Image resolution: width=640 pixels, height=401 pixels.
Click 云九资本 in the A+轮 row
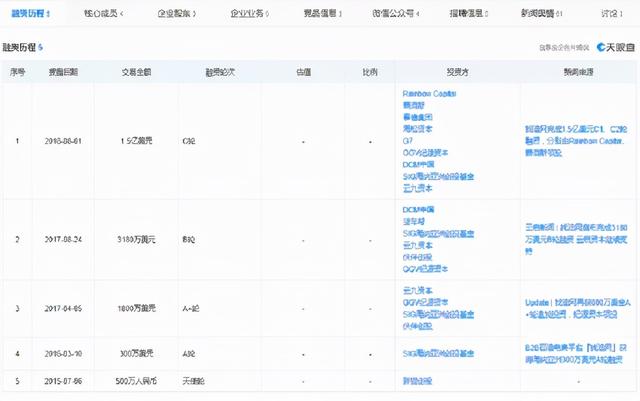click(418, 290)
